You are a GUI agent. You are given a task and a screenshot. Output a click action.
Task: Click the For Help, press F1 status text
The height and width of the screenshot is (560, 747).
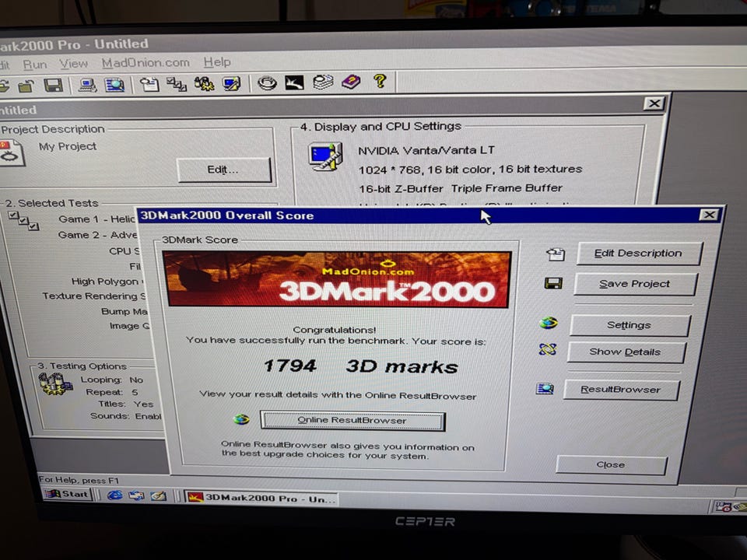[x=79, y=480]
